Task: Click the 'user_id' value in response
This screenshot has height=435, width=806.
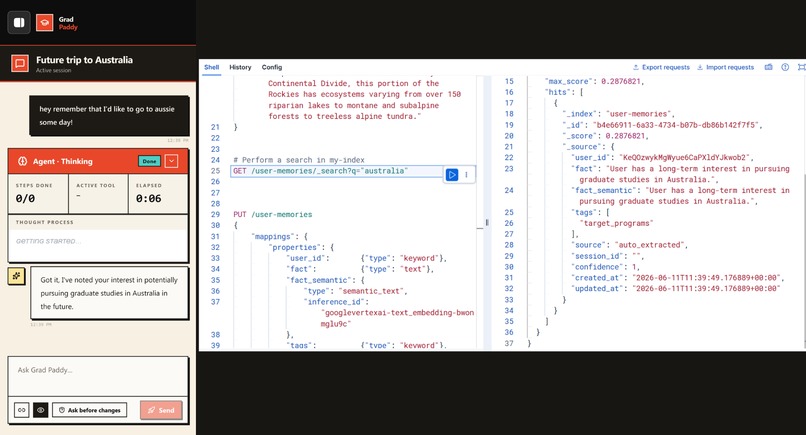Action: (x=686, y=157)
